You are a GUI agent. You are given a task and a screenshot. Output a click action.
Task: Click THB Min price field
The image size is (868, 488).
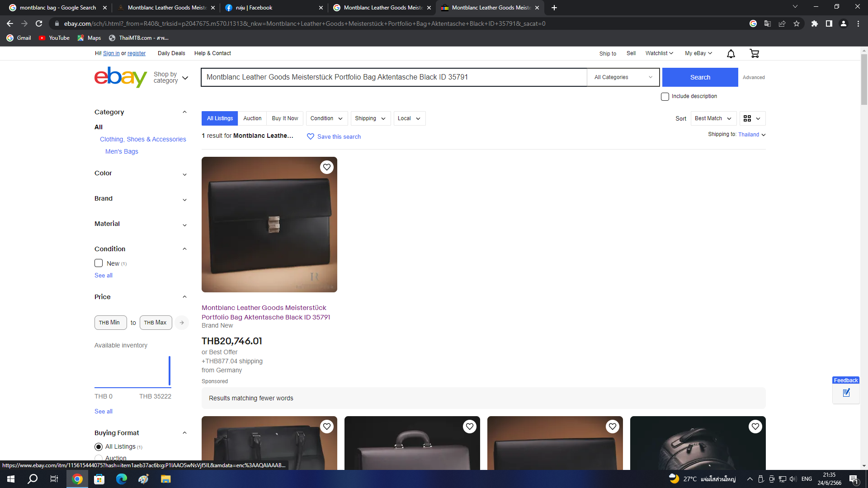coord(111,323)
